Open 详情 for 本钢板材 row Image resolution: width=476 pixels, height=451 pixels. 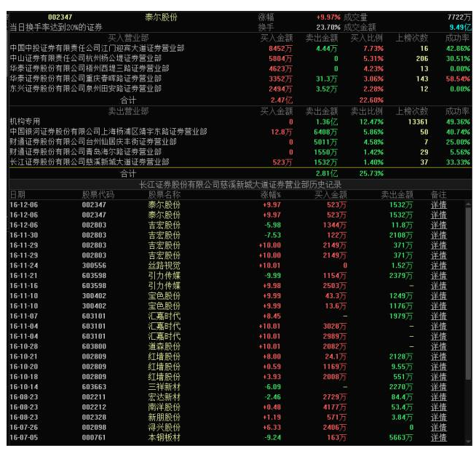pyautogui.click(x=438, y=438)
